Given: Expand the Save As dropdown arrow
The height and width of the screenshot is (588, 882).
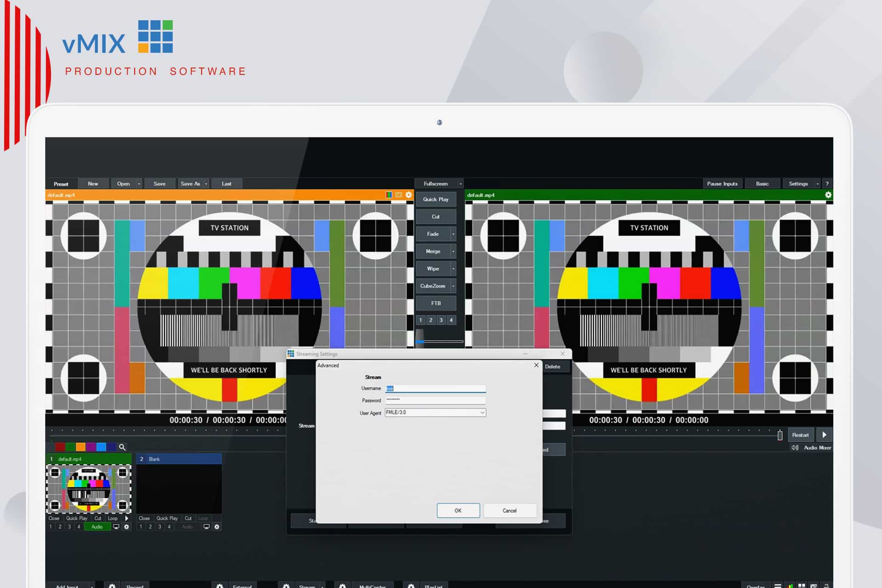Looking at the screenshot, I should pos(206,184).
